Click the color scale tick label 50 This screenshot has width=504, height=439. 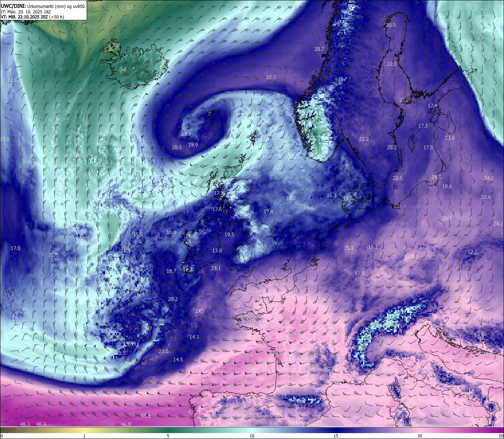click(x=500, y=436)
